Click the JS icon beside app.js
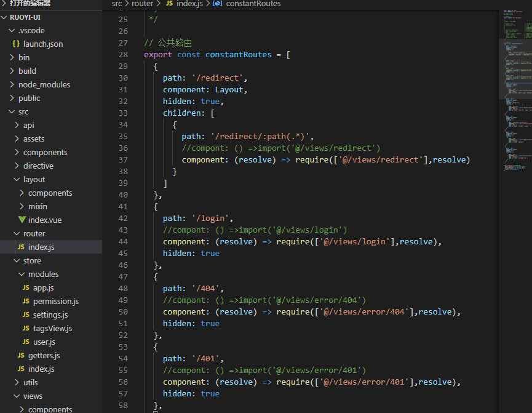 pyautogui.click(x=26, y=287)
